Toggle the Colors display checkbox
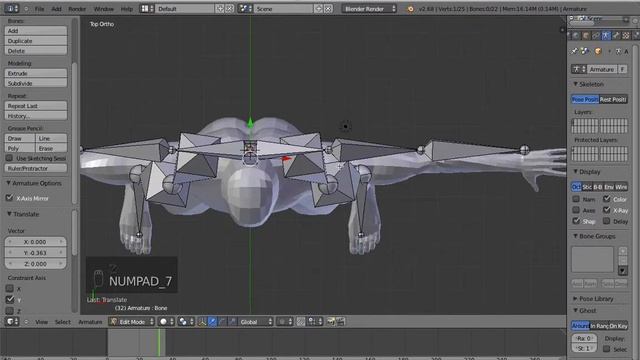This screenshot has height=360, width=640. (607, 199)
